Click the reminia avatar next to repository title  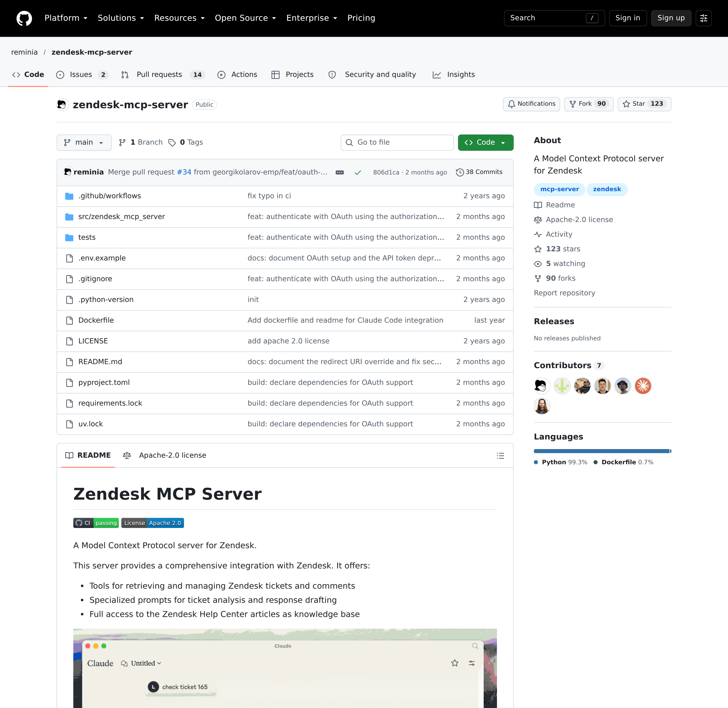click(x=62, y=105)
